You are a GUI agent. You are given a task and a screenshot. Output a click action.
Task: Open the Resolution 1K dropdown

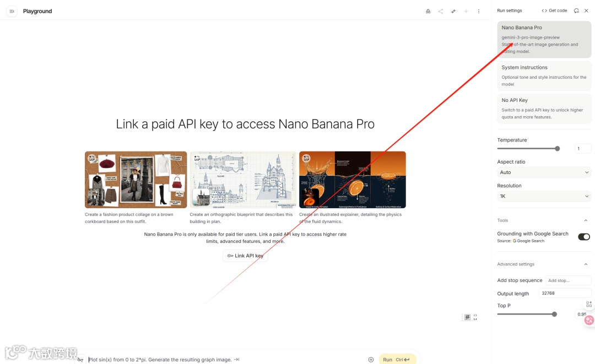[x=544, y=197]
